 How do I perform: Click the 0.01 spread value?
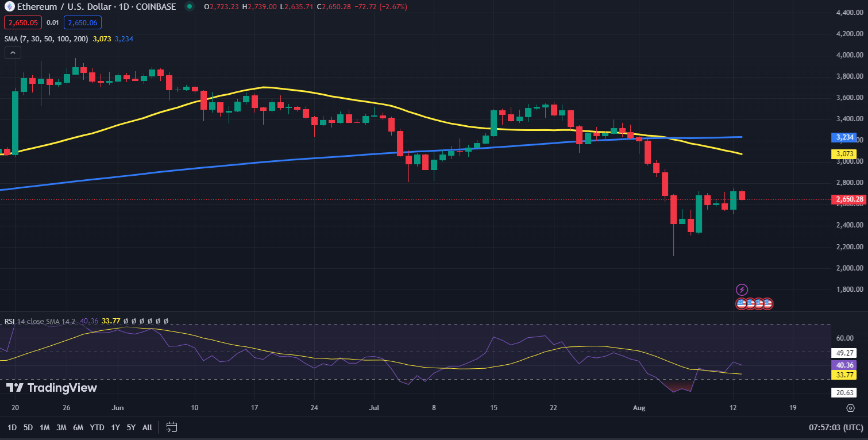[52, 22]
